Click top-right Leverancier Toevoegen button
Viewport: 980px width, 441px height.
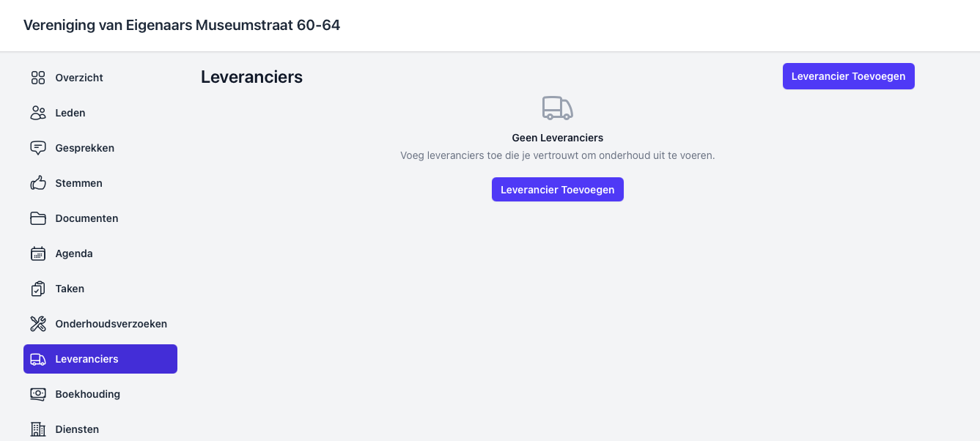pos(848,76)
